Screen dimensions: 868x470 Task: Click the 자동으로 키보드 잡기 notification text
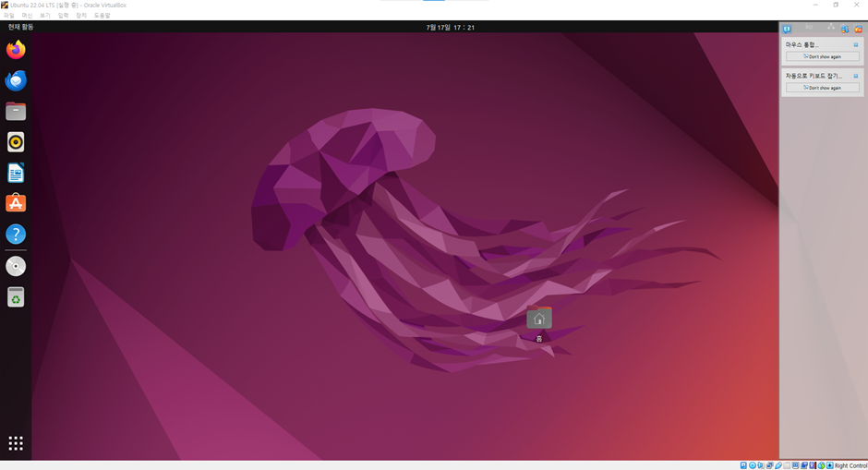point(814,76)
